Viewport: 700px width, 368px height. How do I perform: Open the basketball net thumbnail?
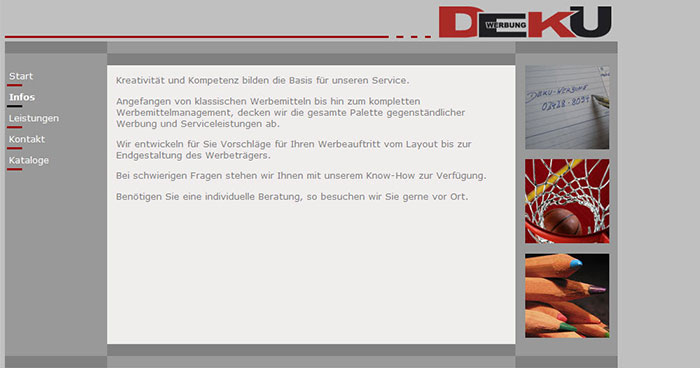click(567, 201)
